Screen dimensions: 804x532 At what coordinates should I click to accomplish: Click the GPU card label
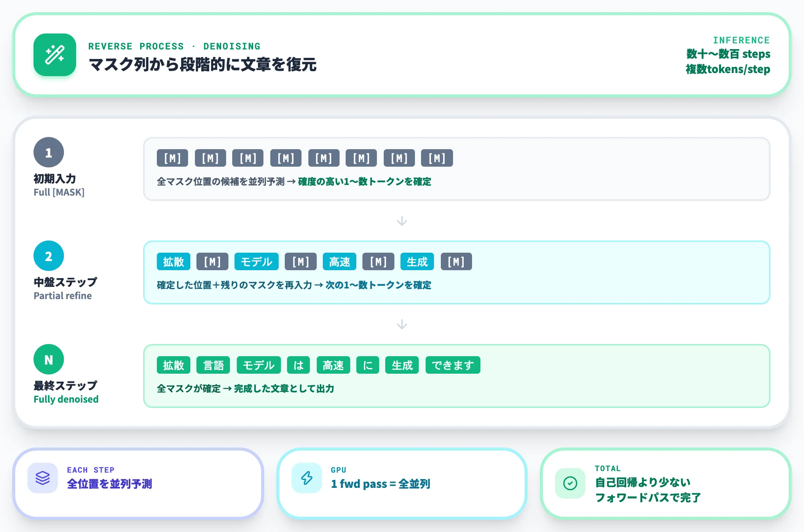338,470
